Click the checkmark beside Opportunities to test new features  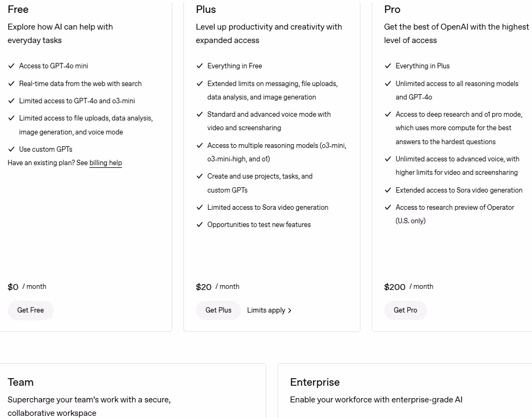point(200,224)
